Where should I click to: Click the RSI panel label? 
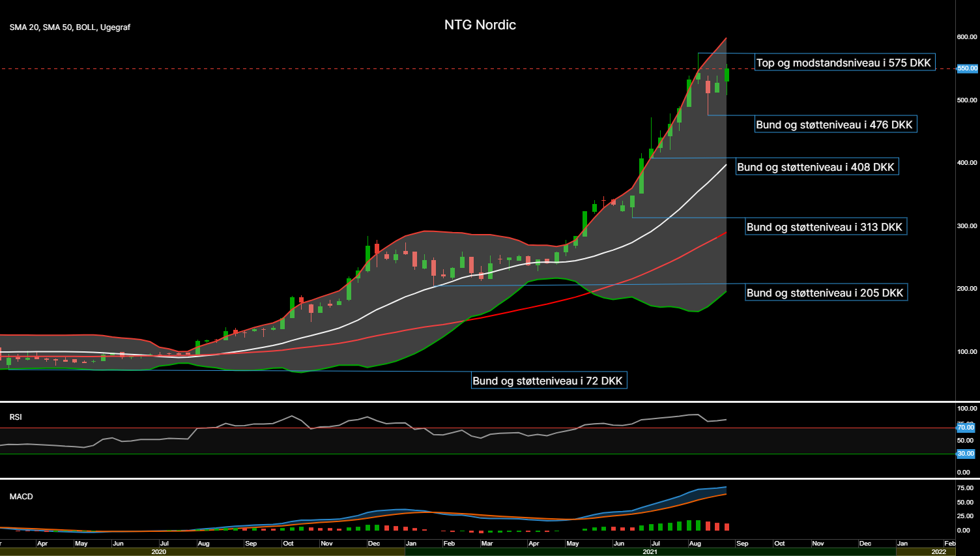click(x=16, y=417)
